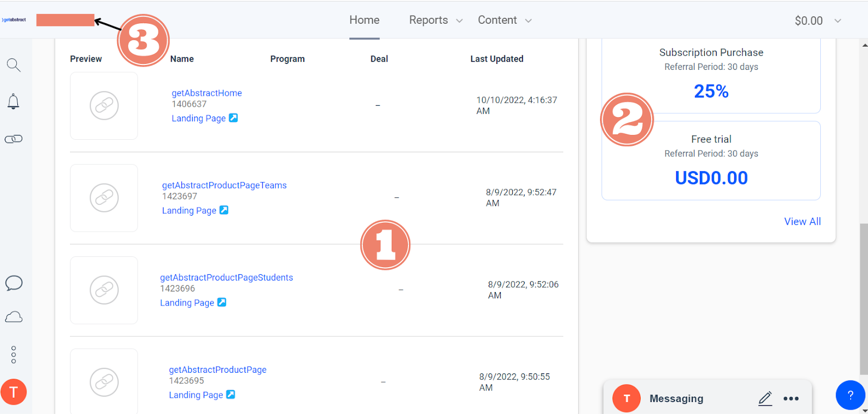This screenshot has width=868, height=414.
Task: Open the getAbstractProductPage 1423695 link
Action: pyautogui.click(x=218, y=370)
